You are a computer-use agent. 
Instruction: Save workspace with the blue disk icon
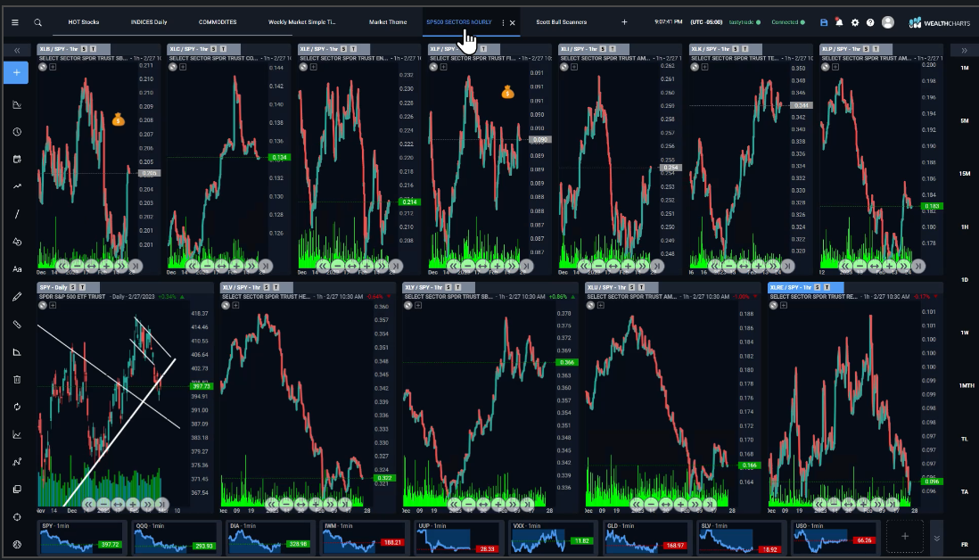(x=824, y=22)
